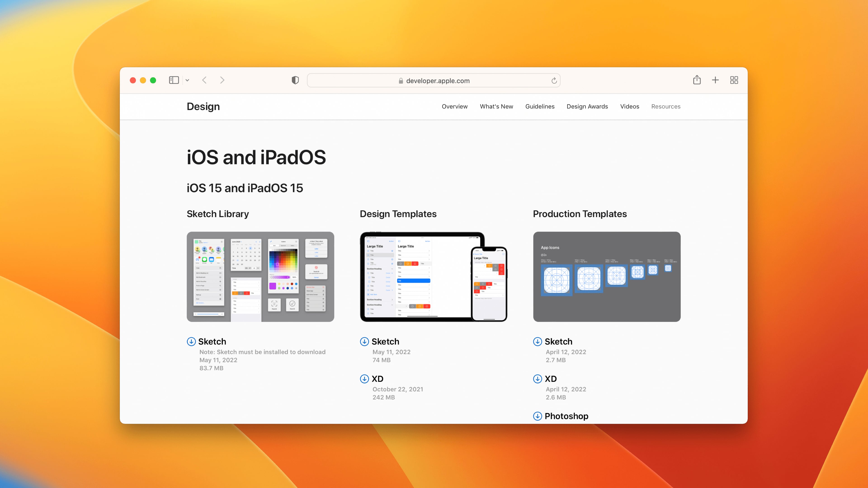This screenshot has width=868, height=488.
Task: Click the tab overview grid icon
Action: [734, 80]
